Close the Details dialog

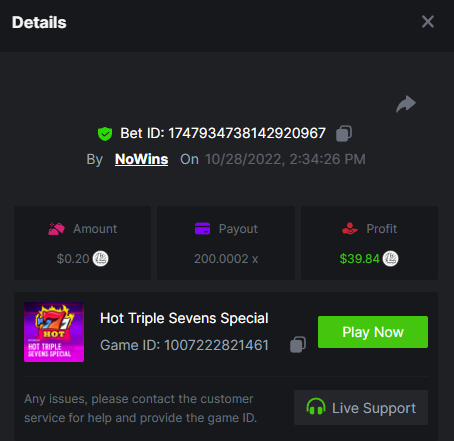click(428, 22)
